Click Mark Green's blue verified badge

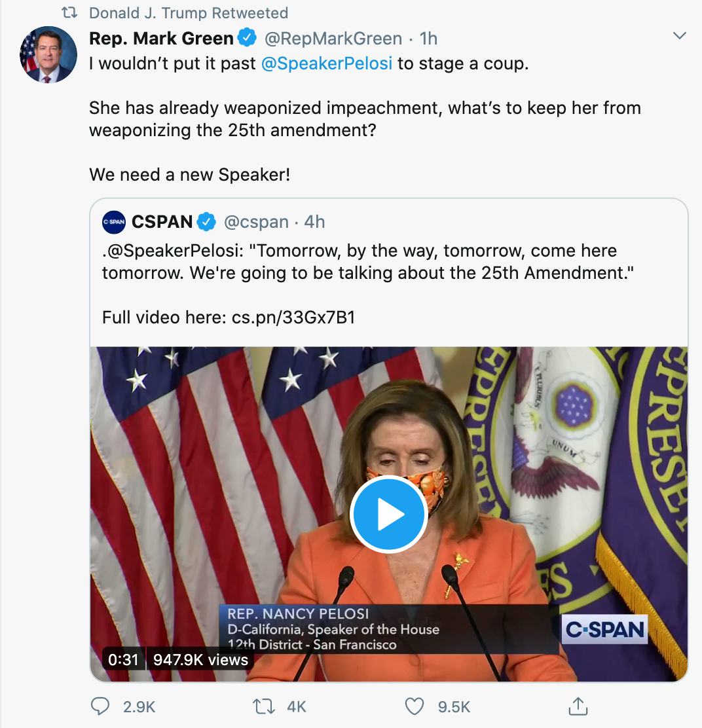(247, 39)
